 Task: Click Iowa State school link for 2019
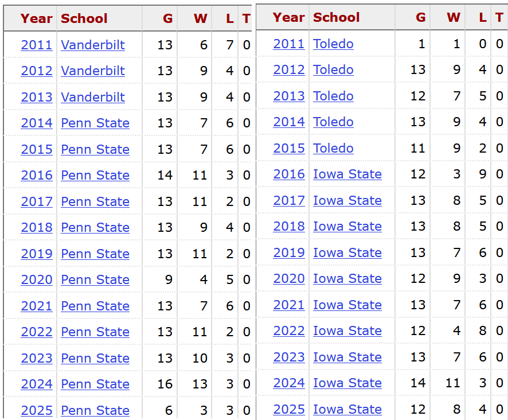coord(347,252)
